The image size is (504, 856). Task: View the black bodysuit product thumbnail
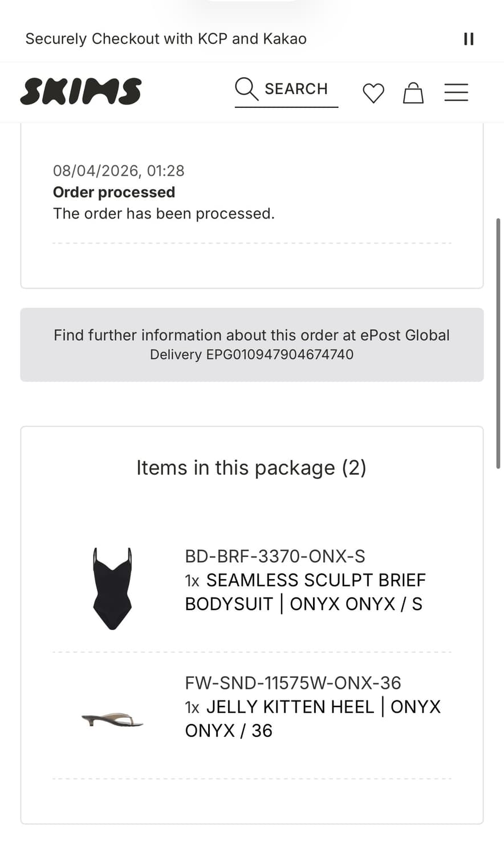pyautogui.click(x=112, y=588)
